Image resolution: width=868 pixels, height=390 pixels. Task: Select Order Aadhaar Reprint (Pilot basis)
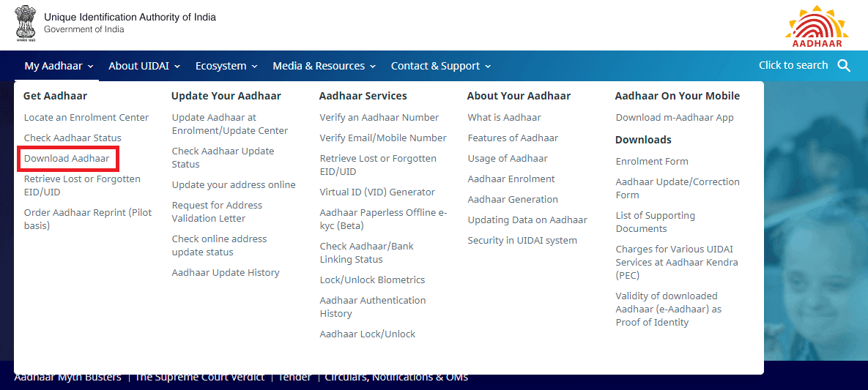click(x=87, y=219)
